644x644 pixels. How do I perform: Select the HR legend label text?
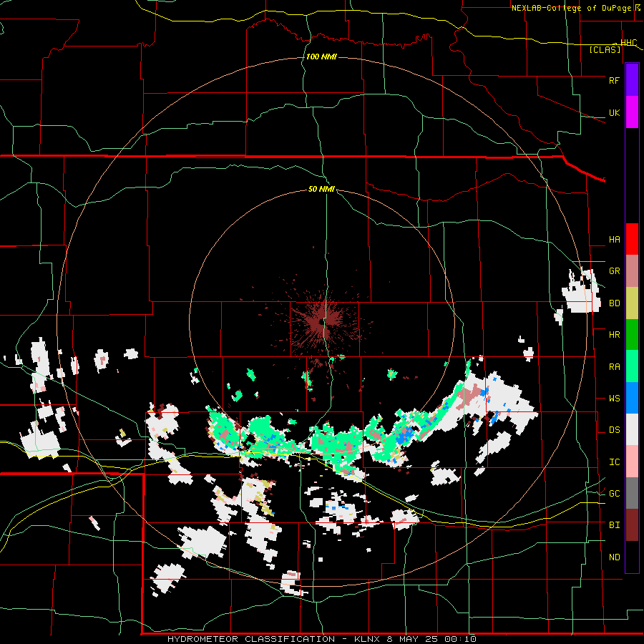[x=614, y=335]
